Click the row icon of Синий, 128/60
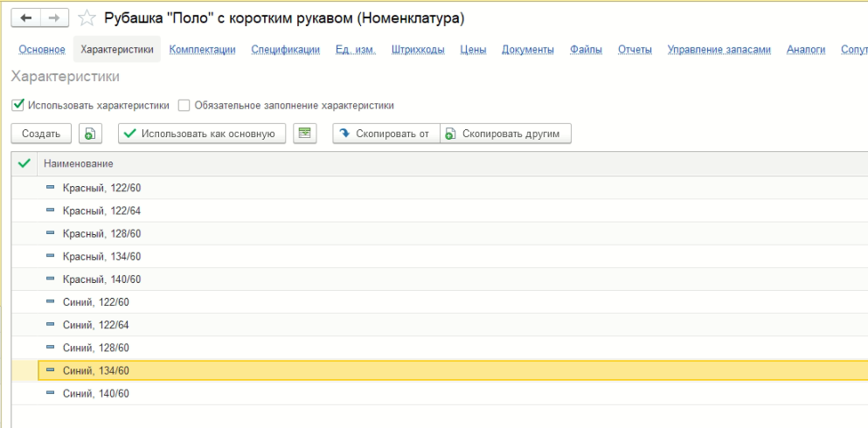868x428 pixels. tap(51, 348)
